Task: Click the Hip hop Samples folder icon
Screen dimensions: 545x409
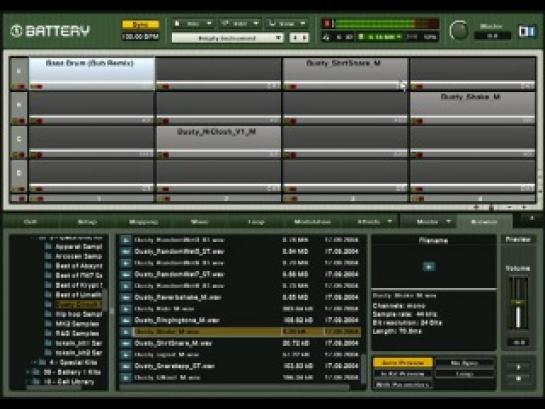Action: [x=49, y=314]
